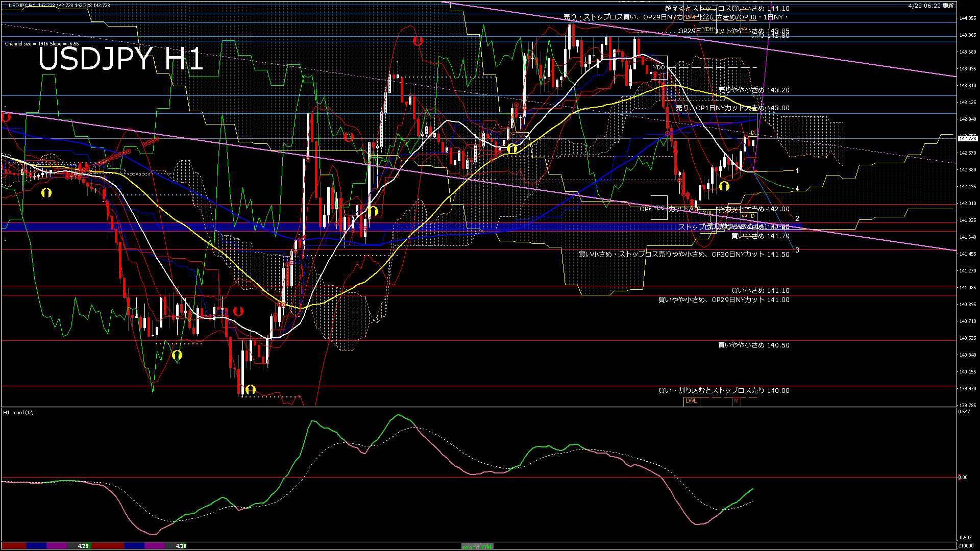Viewport: 980px width, 551px height.
Task: Click the yellow YDL marker label
Action: click(707, 212)
